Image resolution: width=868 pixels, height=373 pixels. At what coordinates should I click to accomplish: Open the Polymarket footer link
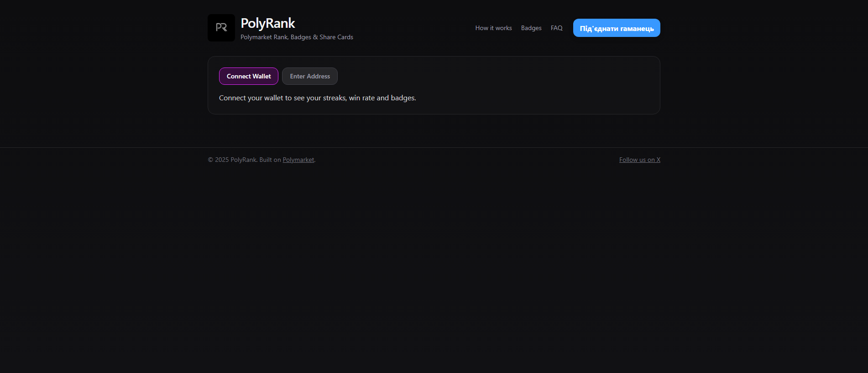point(298,160)
